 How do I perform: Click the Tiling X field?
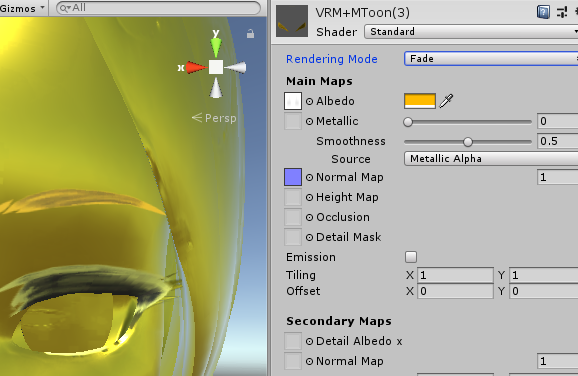[455, 275]
